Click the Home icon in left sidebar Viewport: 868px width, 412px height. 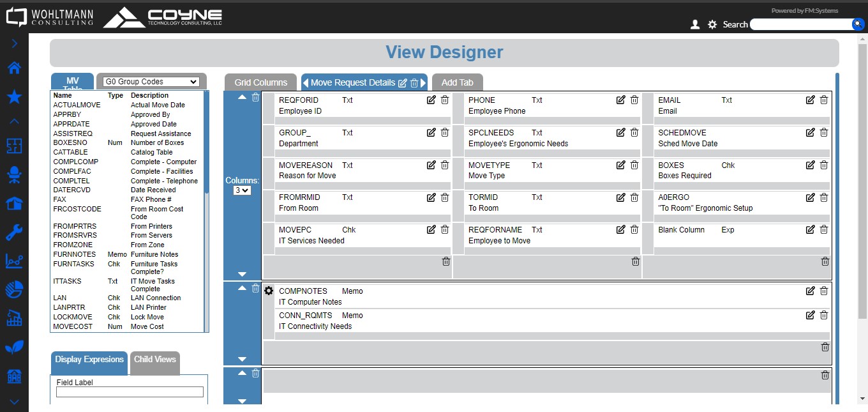coord(14,68)
